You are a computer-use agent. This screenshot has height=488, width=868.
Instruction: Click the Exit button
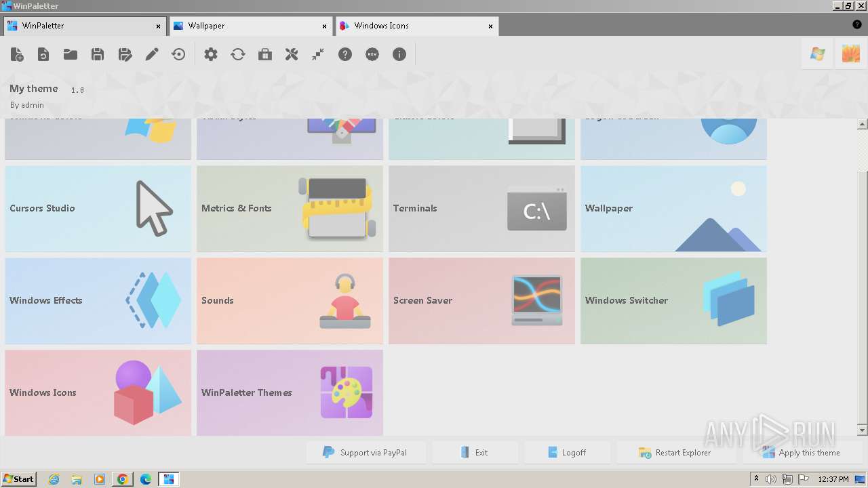(475, 453)
